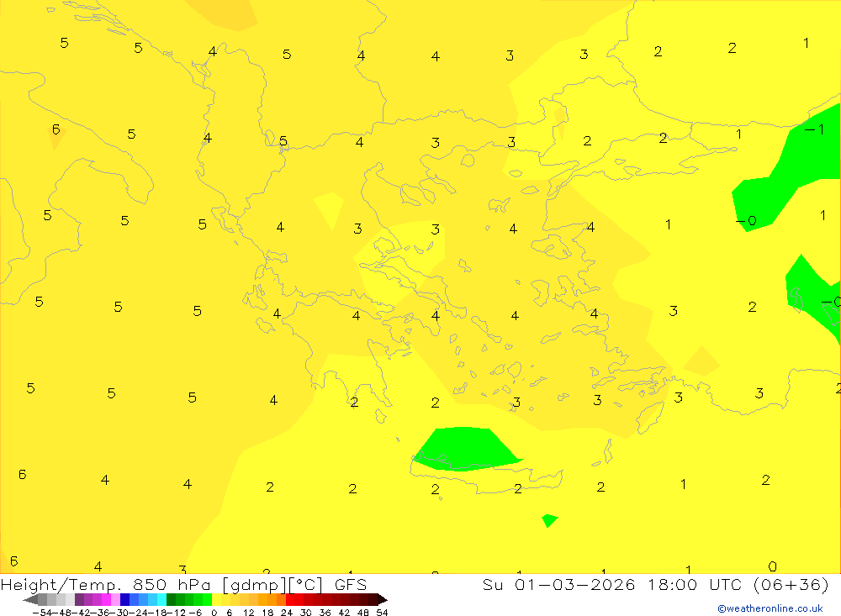Click the forecast date 'Su 01-03-2026 18:00 UTC' text

pos(611,584)
